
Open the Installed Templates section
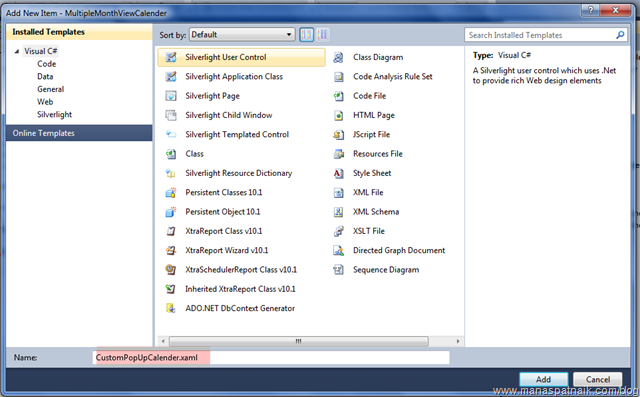pos(79,32)
